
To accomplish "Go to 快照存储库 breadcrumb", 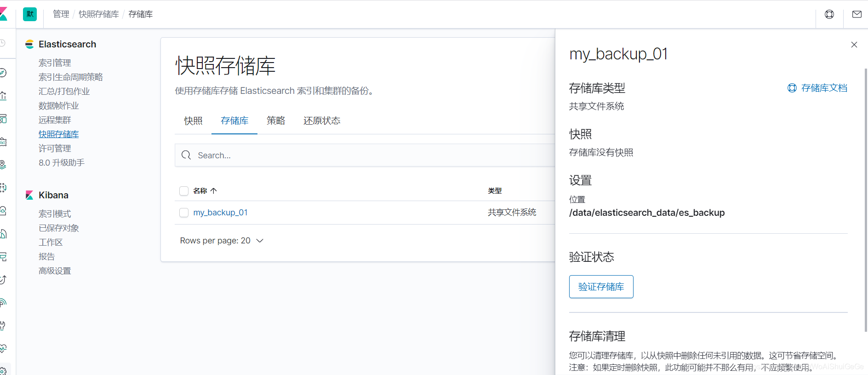I will coord(99,14).
